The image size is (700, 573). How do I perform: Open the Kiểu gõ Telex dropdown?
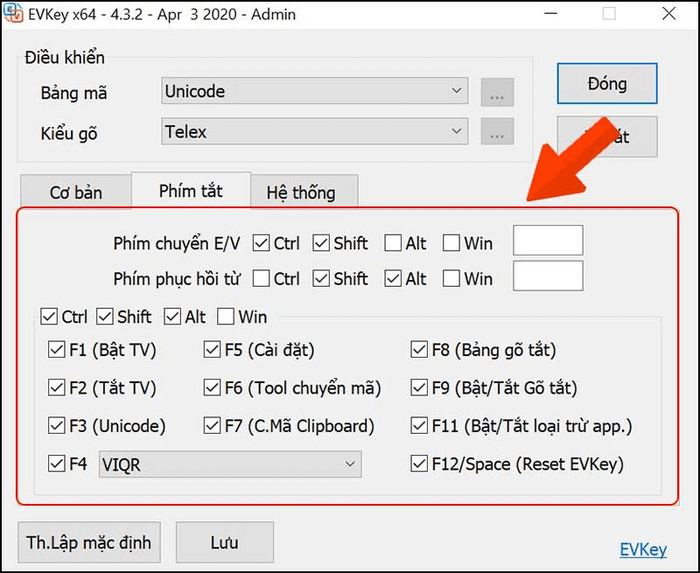(x=315, y=131)
